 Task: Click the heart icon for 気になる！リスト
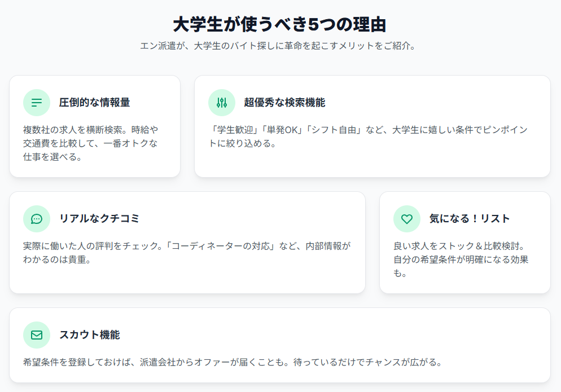(x=407, y=219)
